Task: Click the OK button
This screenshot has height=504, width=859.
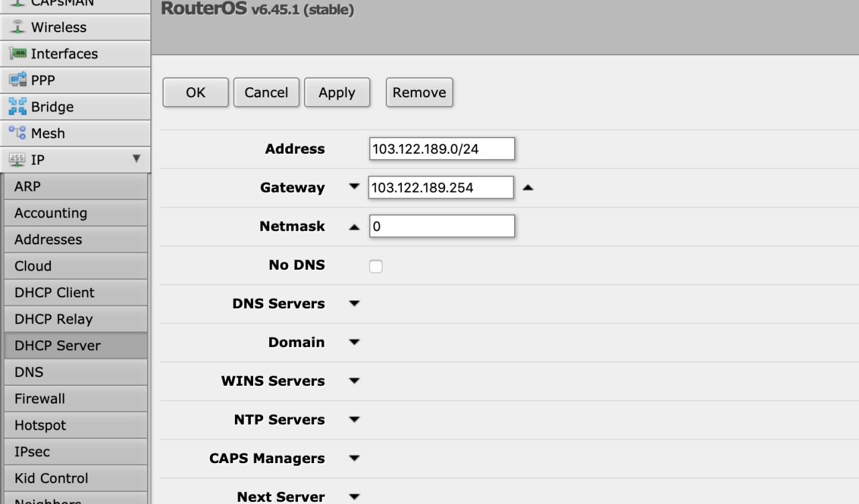Action: click(195, 93)
